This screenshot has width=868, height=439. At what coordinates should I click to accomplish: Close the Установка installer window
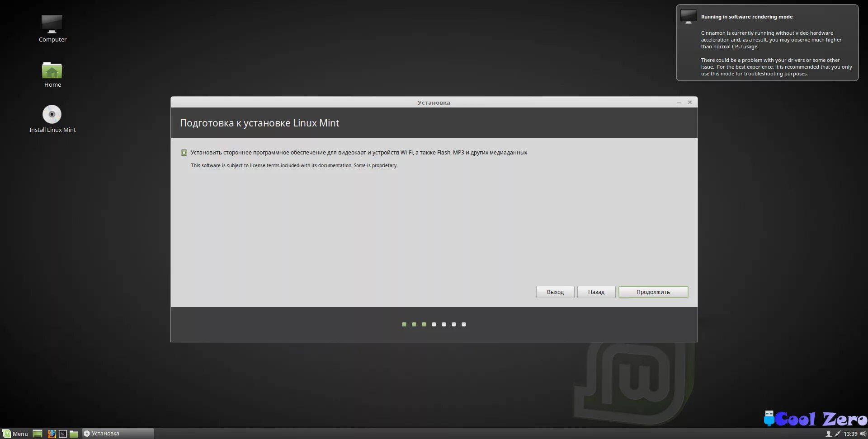(690, 103)
